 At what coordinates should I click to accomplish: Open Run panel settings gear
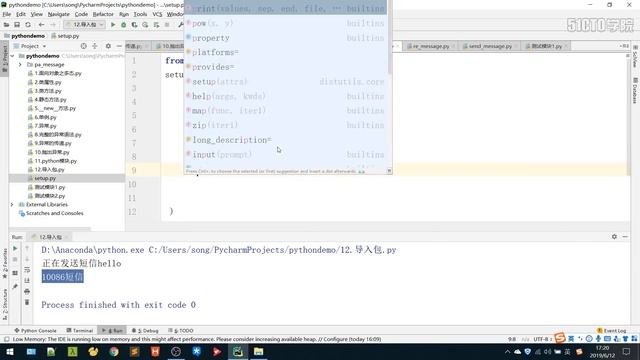click(614, 236)
